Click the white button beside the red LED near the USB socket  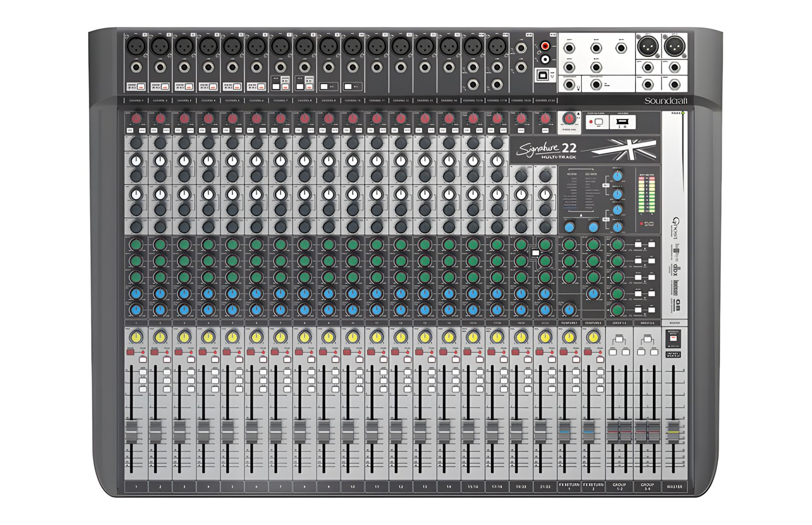[598, 122]
